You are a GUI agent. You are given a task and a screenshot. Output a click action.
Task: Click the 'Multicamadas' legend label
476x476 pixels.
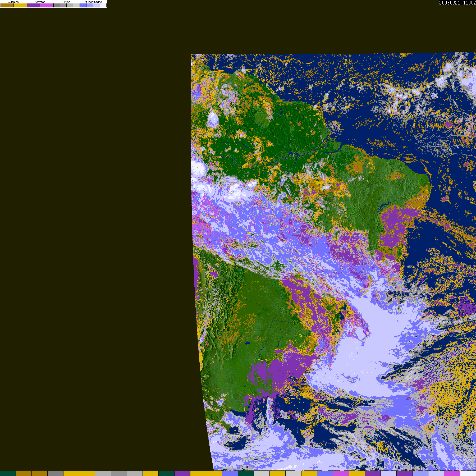(93, 2)
